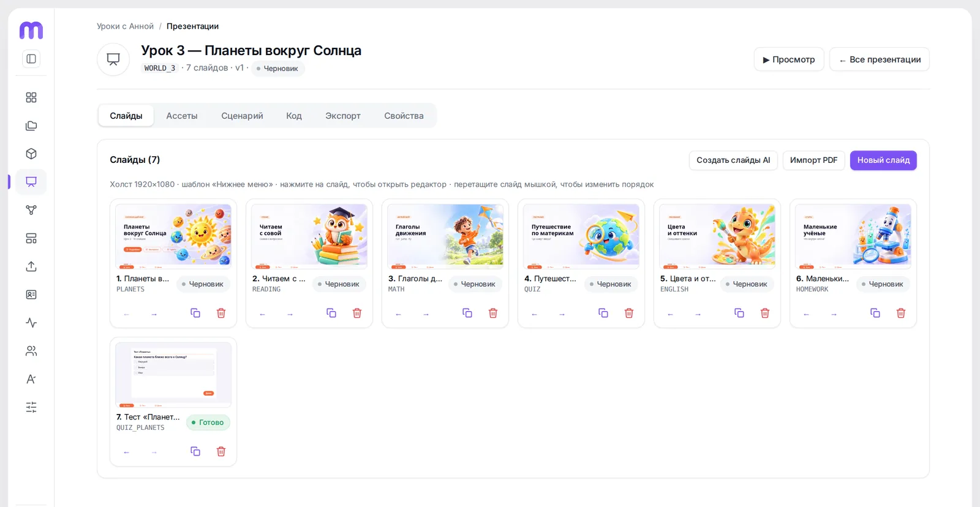Open the layout templates icon in sidebar
This screenshot has height=507, width=980.
pyautogui.click(x=31, y=238)
